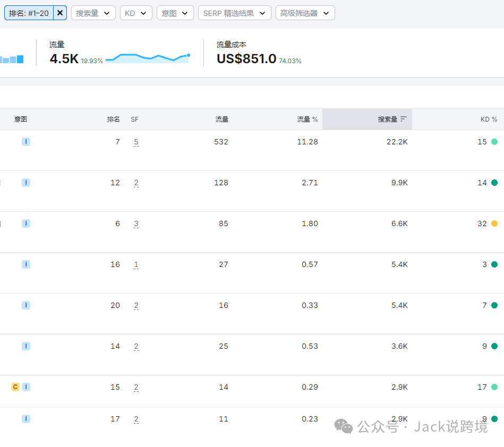The height and width of the screenshot is (447, 504).
Task: Click the 排名: #1-20 filter label
Action: coord(29,13)
